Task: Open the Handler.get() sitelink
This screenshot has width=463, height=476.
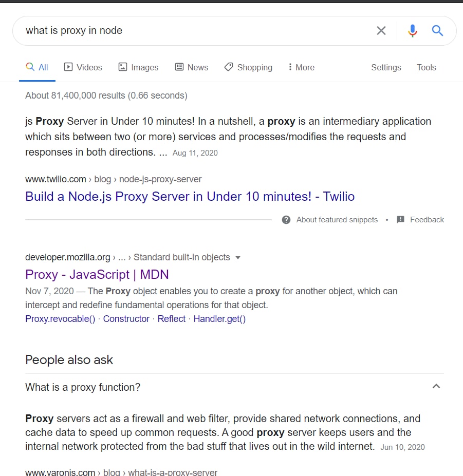Action: pyautogui.click(x=219, y=319)
